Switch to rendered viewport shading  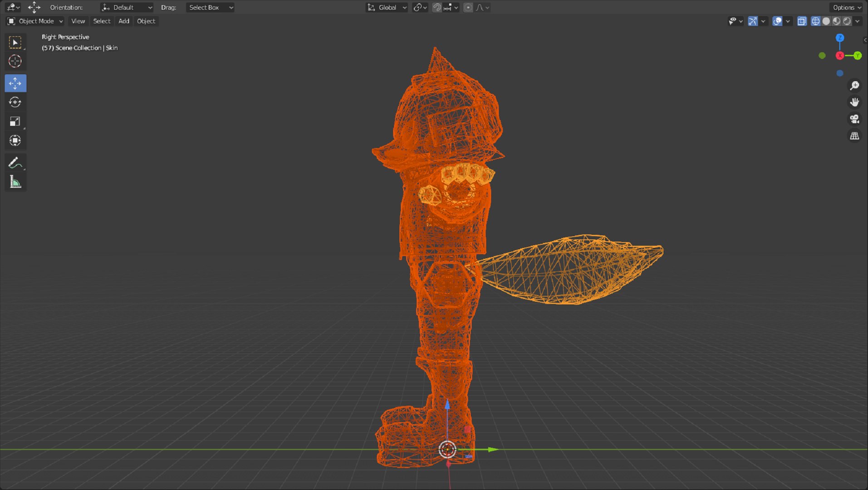coord(847,21)
